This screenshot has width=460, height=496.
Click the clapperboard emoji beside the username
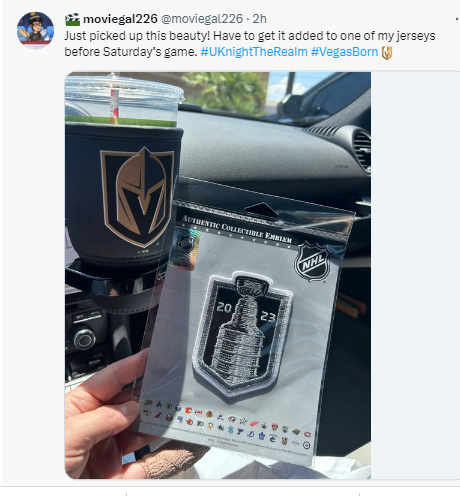click(72, 19)
